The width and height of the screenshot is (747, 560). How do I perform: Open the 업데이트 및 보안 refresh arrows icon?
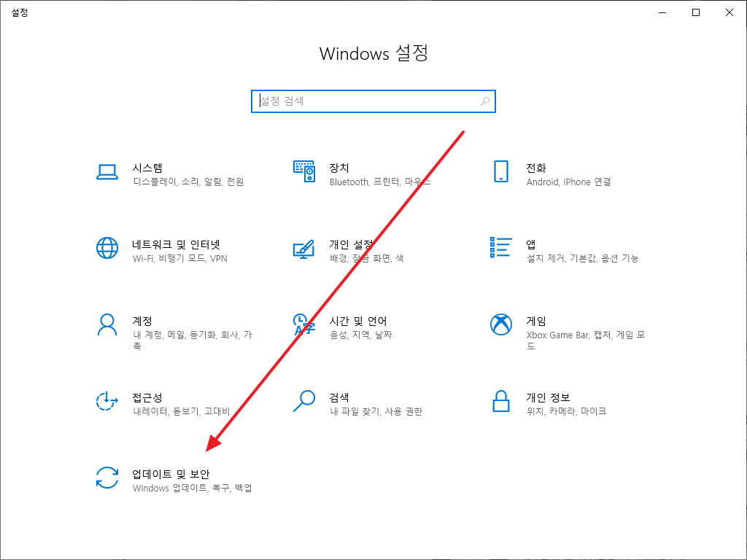point(107,478)
